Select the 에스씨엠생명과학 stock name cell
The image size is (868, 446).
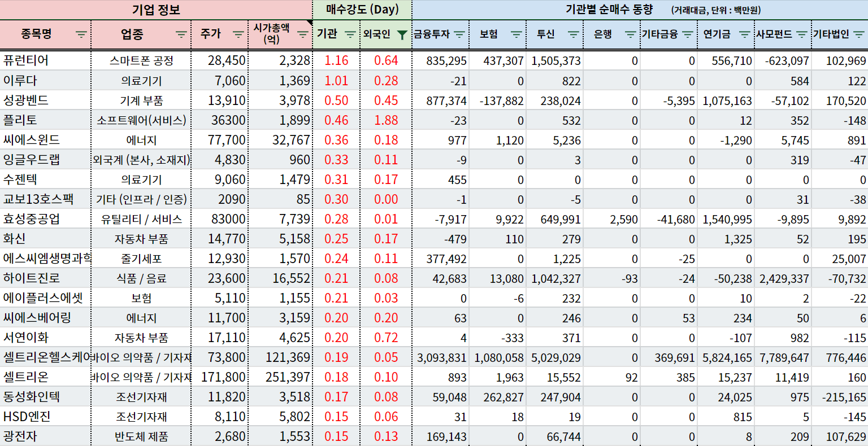[x=45, y=258]
